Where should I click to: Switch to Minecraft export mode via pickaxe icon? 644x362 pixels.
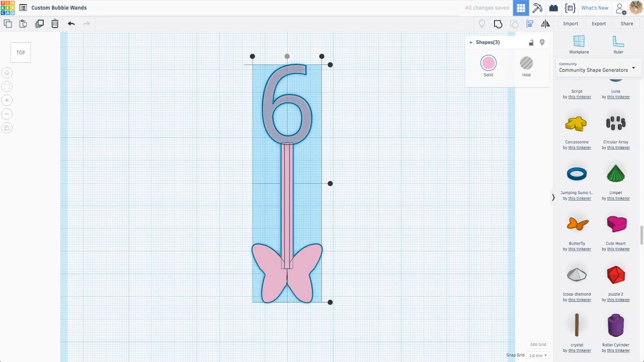pyautogui.click(x=537, y=8)
